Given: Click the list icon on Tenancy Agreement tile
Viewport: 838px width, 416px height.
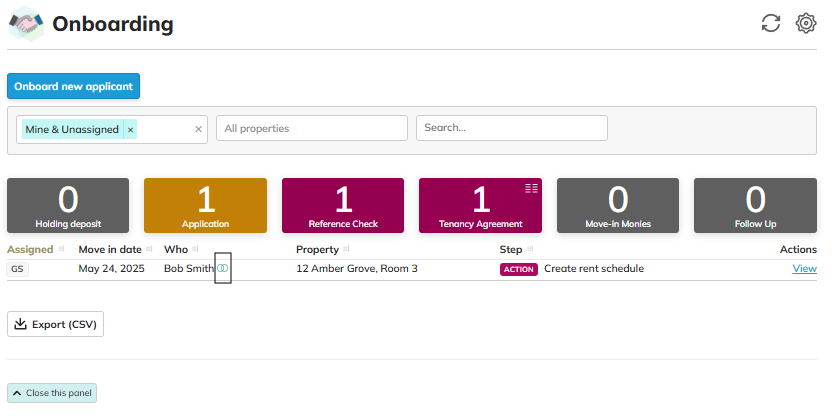Looking at the screenshot, I should click(531, 188).
